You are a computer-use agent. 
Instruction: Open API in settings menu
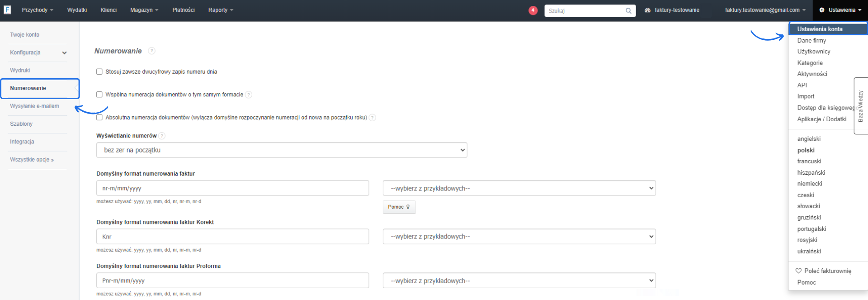pyautogui.click(x=802, y=85)
